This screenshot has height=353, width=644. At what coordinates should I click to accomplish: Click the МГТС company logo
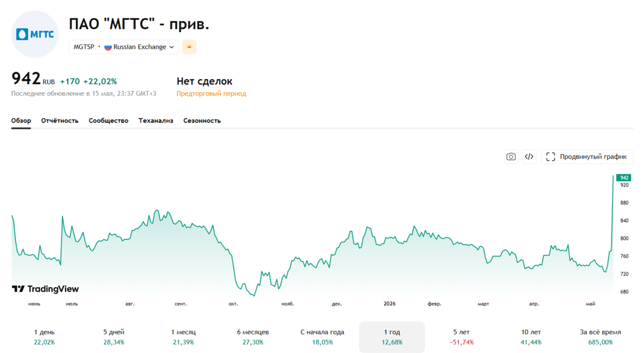(x=35, y=34)
